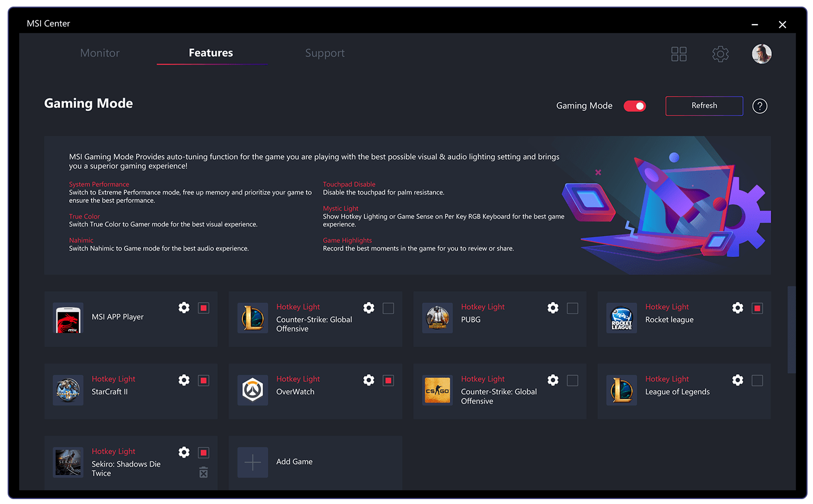Open settings gear for MSI APP Player

click(184, 308)
